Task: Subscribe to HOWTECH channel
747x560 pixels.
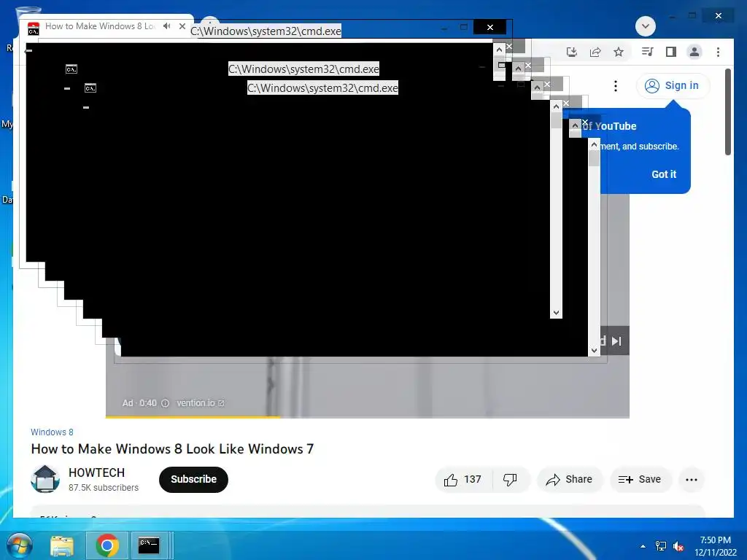Action: [x=193, y=480]
